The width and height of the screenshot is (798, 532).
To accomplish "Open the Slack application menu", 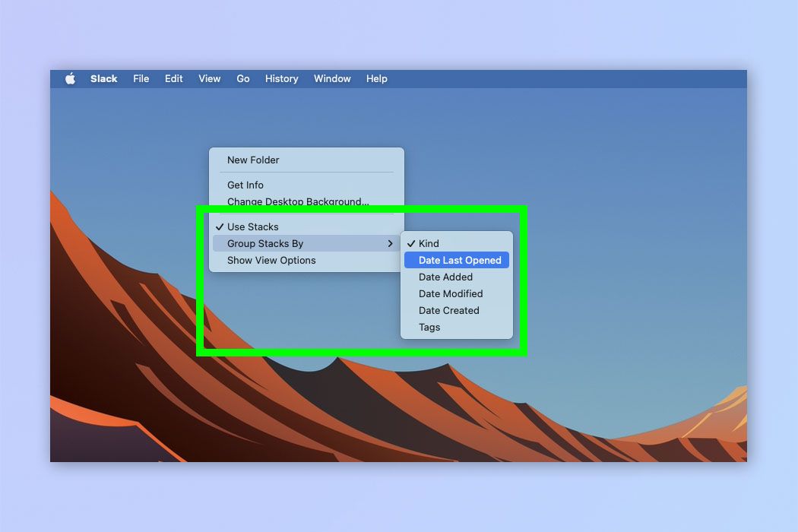I will tap(103, 78).
